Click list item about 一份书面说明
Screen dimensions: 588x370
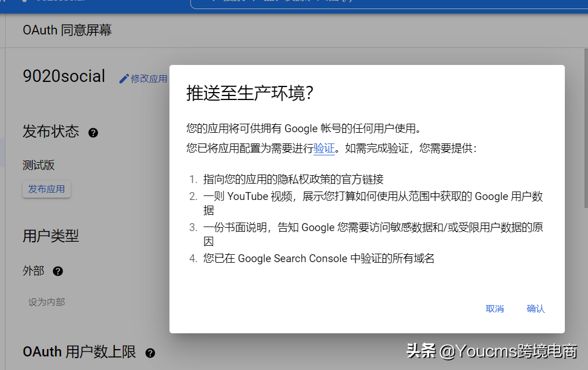point(373,234)
